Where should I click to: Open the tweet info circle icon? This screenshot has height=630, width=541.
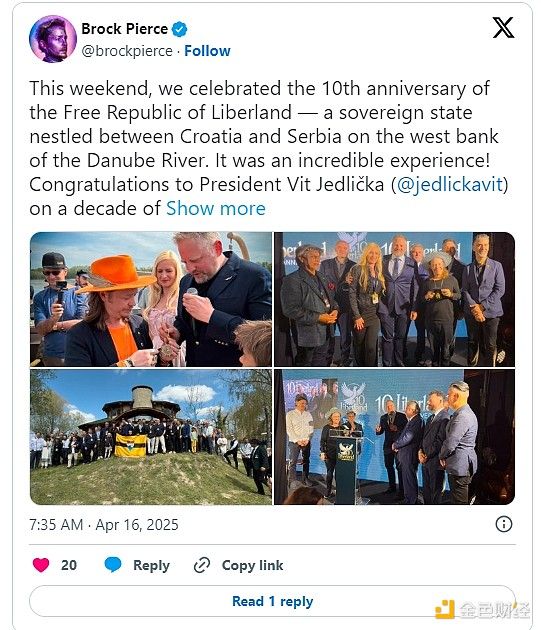click(504, 524)
